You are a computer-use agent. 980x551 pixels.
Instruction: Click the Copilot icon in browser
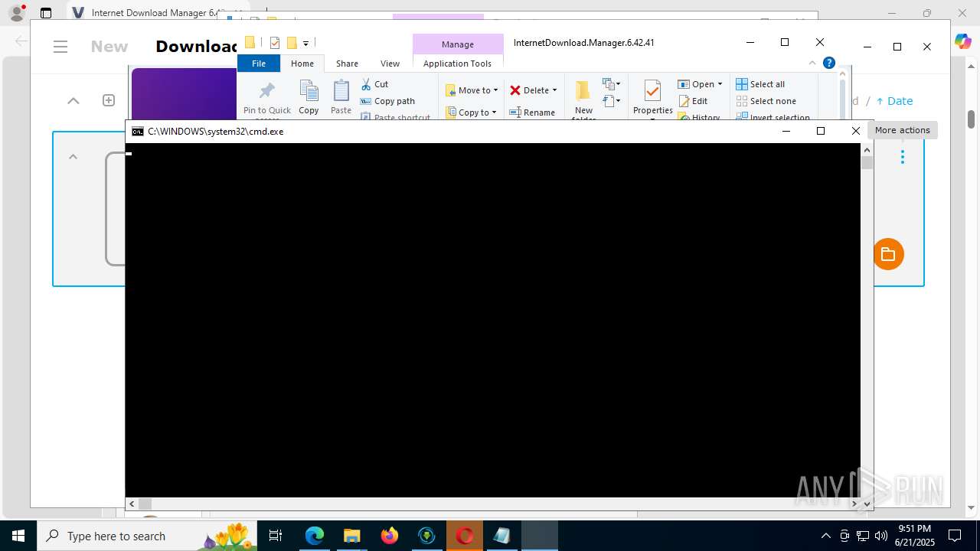(x=962, y=41)
